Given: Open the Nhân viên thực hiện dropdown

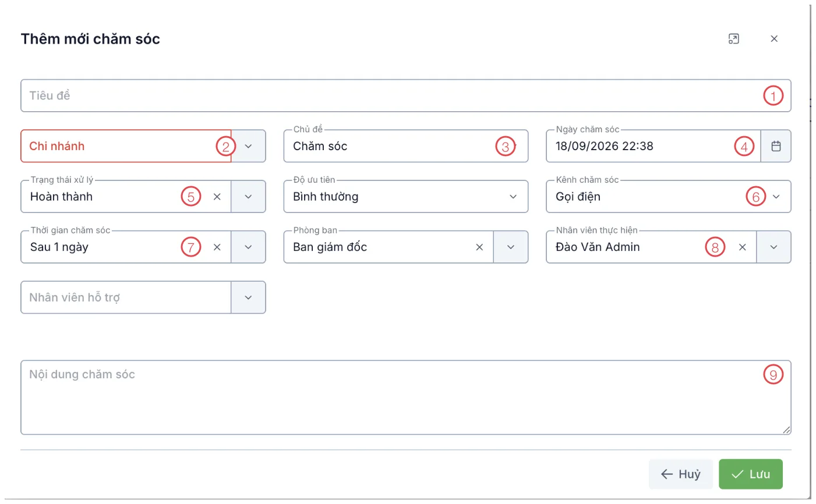Looking at the screenshot, I should coord(773,247).
